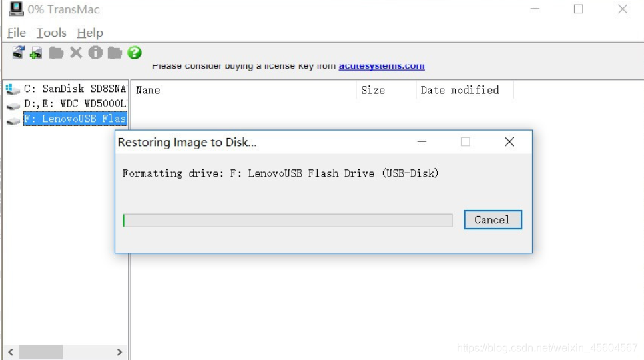Select the F: LenovoUSB Flash drive
The image size is (644, 360).
point(66,119)
